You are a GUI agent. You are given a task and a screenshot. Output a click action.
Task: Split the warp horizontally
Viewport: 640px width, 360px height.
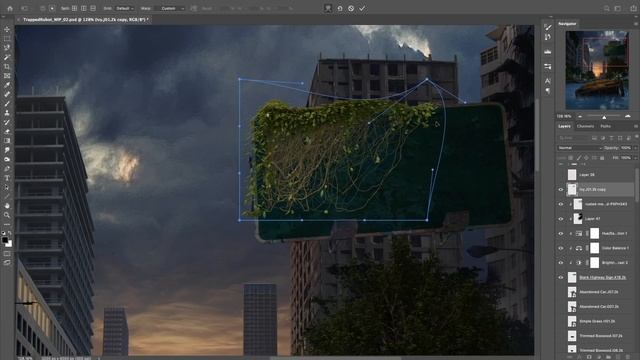93,8
